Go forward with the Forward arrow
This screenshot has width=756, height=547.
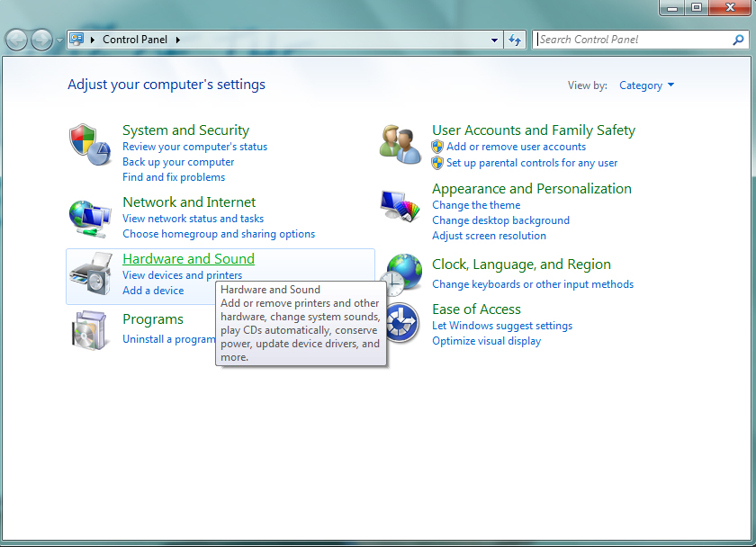[x=42, y=40]
